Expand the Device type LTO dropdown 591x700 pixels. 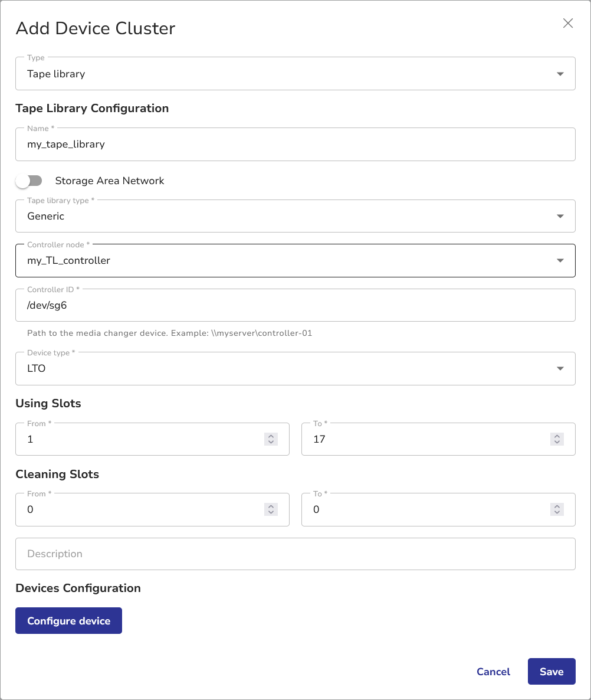pos(295,368)
